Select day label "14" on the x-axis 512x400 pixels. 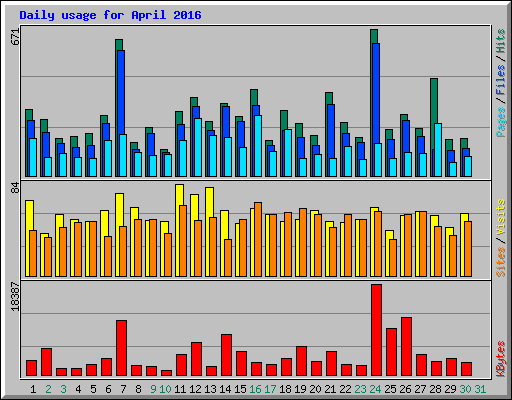click(x=225, y=389)
